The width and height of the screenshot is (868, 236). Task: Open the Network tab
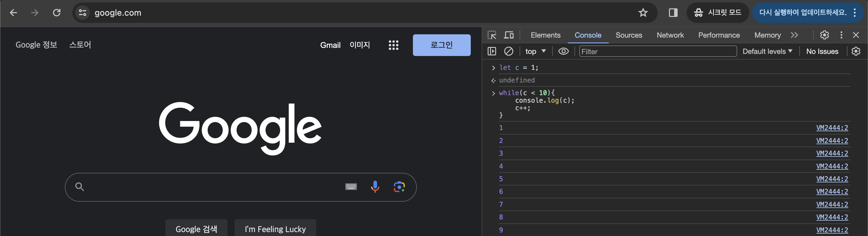click(670, 35)
